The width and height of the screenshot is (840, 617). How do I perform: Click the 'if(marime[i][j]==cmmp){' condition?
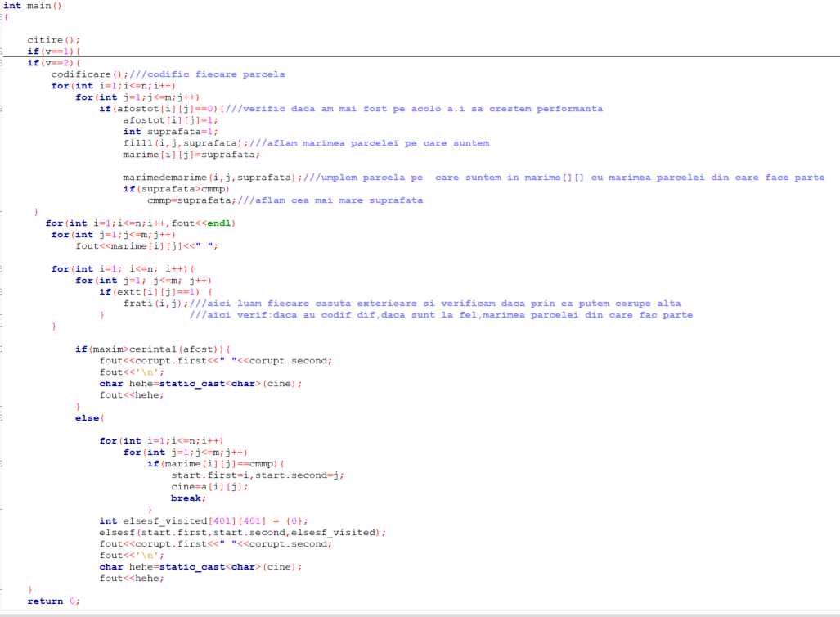(x=215, y=464)
